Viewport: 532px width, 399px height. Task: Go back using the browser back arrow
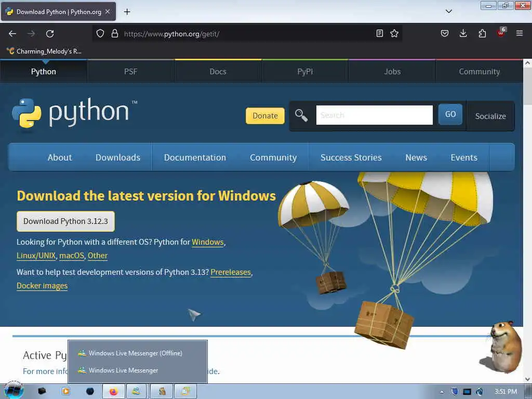pos(12,34)
